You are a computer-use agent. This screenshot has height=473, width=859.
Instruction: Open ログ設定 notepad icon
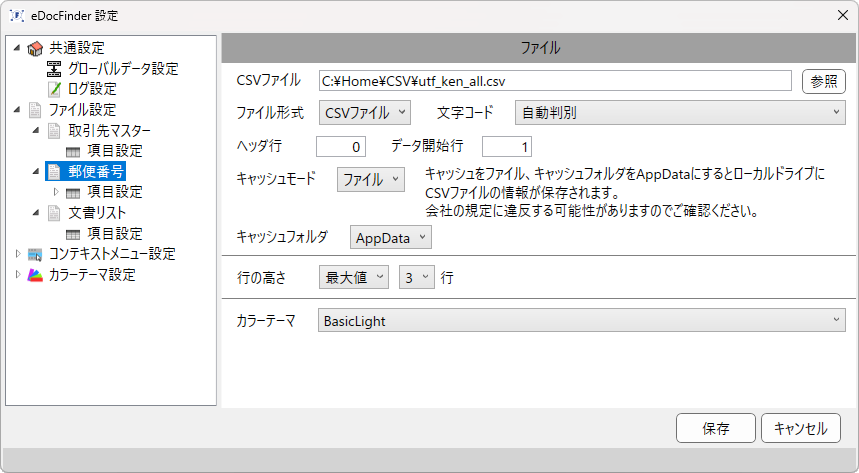click(54, 89)
